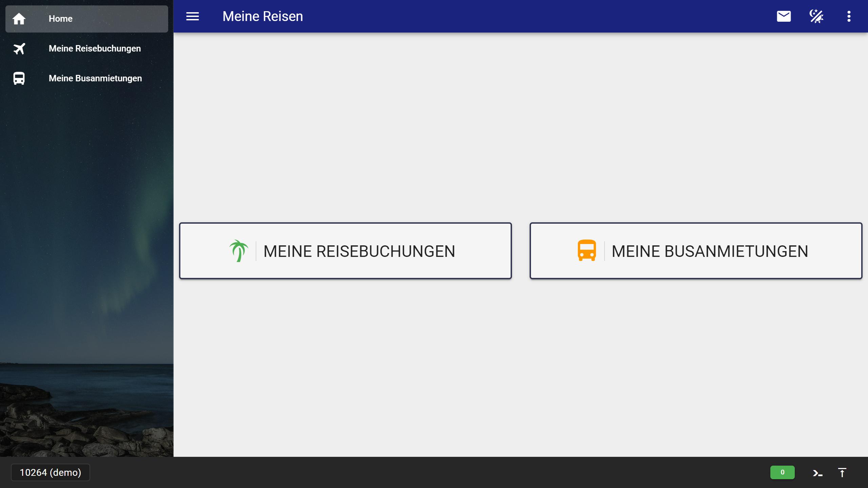The height and width of the screenshot is (488, 868).
Task: Open Meine Busanmietungen in the sidebar
Action: 87,78
